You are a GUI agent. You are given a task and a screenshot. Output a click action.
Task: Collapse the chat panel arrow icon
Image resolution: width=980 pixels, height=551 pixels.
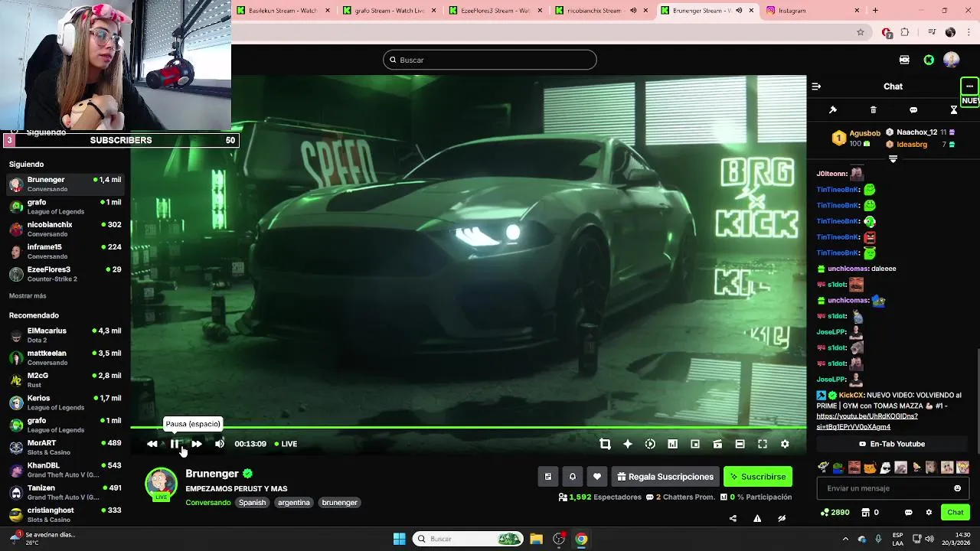816,86
